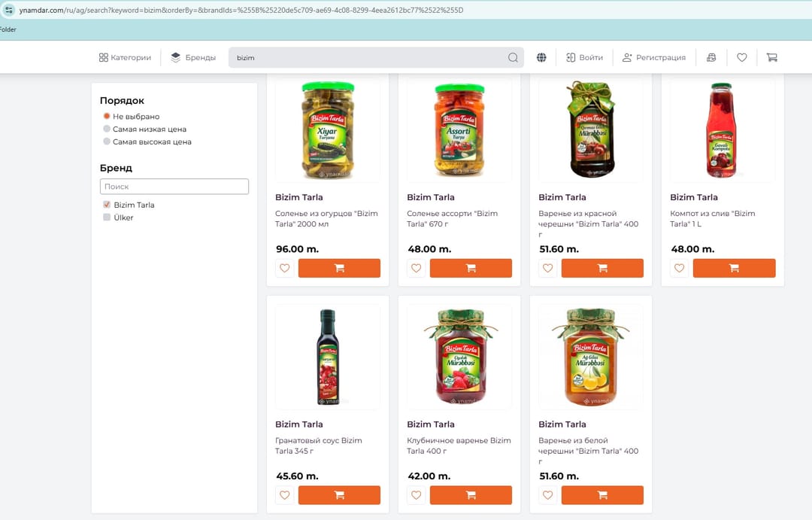This screenshot has height=520, width=812.
Task: Select "Самая низкая цена" sort option
Action: (107, 129)
